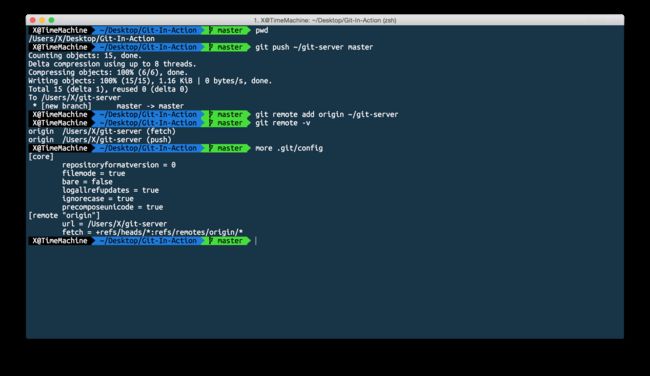
Task: Click the 'ignorecase = true' line
Action: point(97,199)
